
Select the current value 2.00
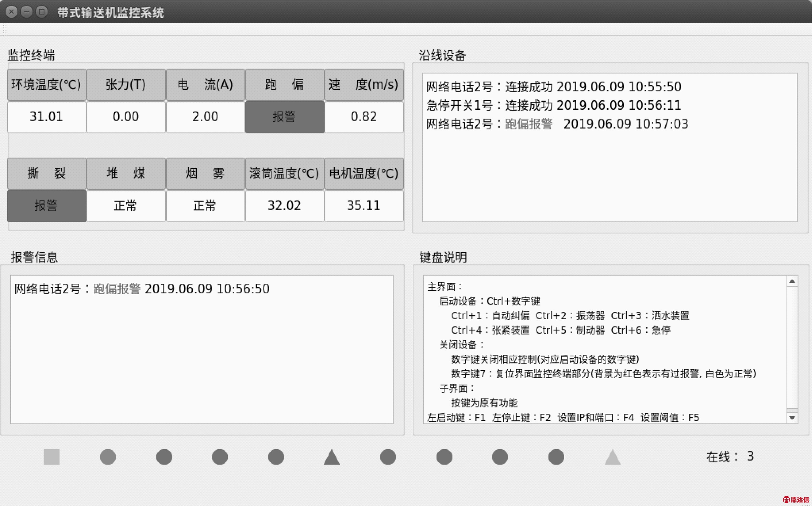click(x=205, y=117)
